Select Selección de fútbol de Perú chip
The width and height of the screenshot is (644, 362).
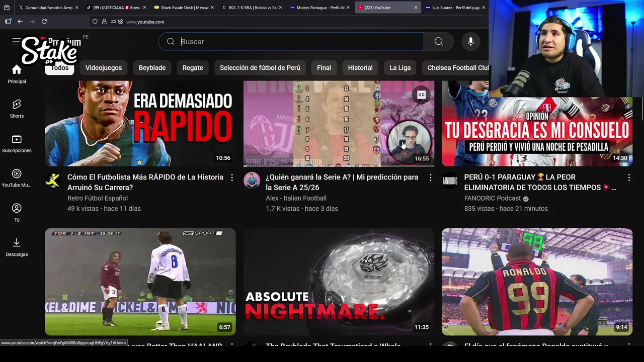click(x=260, y=68)
